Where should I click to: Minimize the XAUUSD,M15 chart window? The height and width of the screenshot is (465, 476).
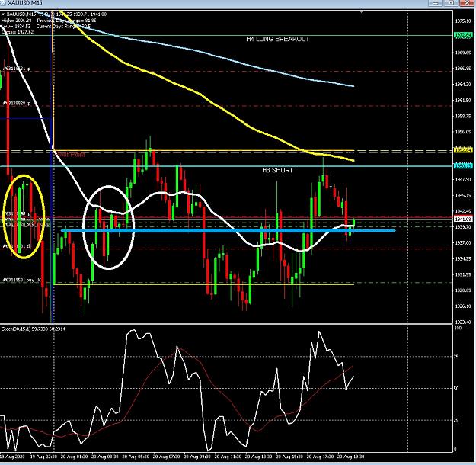[435, 3]
